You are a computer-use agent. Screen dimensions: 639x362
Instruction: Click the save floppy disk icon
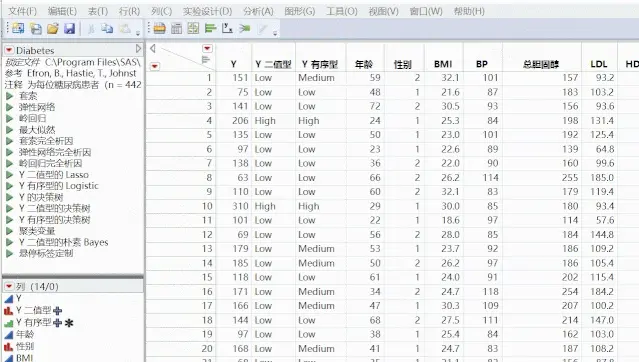click(70, 29)
